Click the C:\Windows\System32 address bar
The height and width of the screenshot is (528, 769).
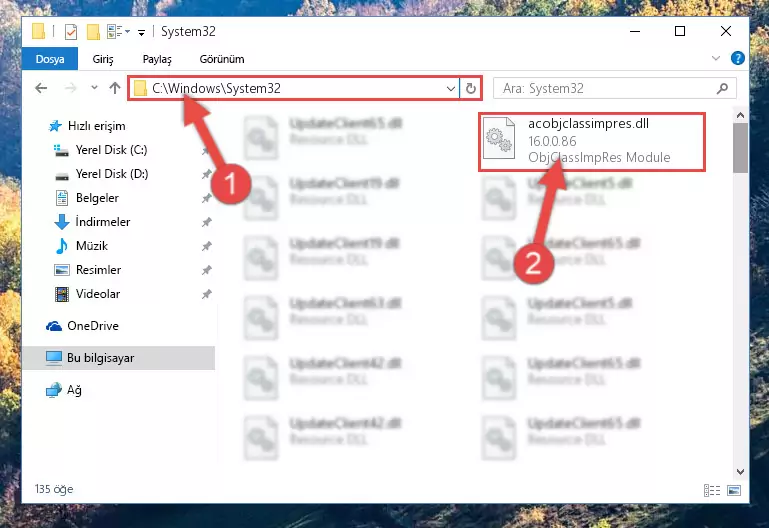pos(294,88)
